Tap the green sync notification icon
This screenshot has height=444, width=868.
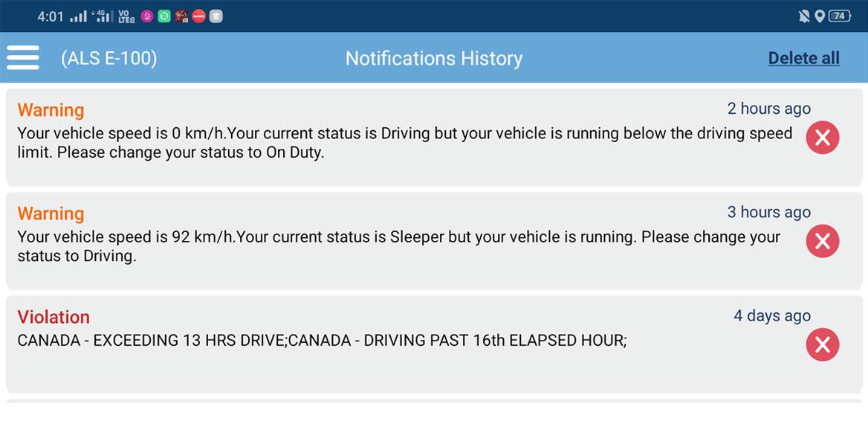[x=164, y=16]
